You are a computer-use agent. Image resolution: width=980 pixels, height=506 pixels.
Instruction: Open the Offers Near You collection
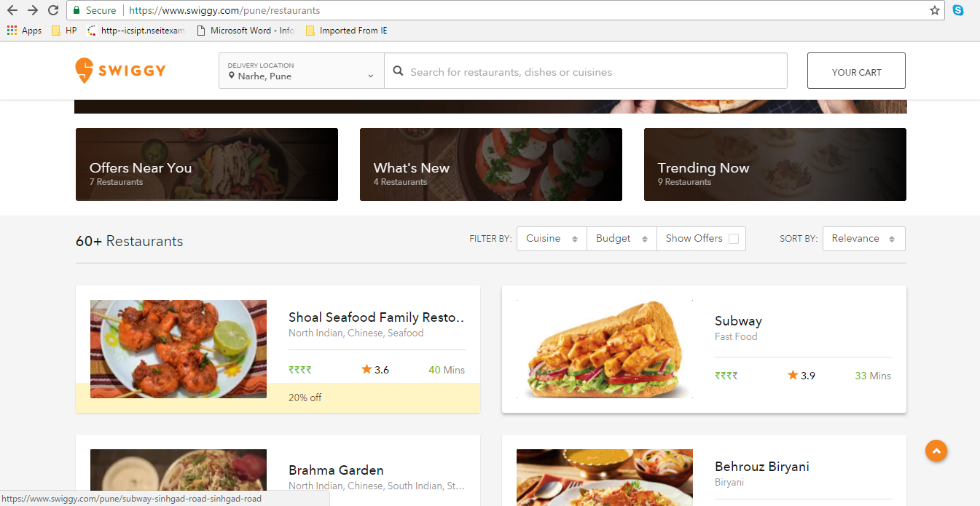[207, 165]
